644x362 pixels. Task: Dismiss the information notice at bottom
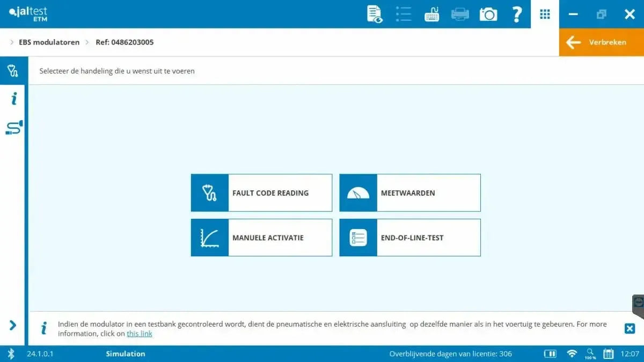click(x=630, y=329)
